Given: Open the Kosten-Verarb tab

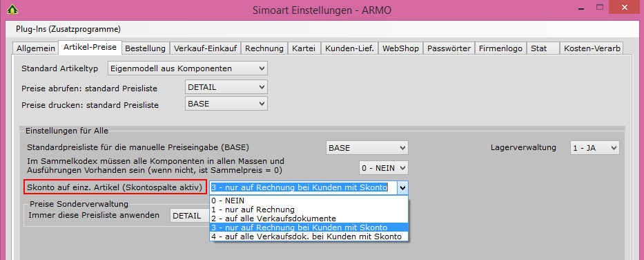Looking at the screenshot, I should [x=592, y=48].
